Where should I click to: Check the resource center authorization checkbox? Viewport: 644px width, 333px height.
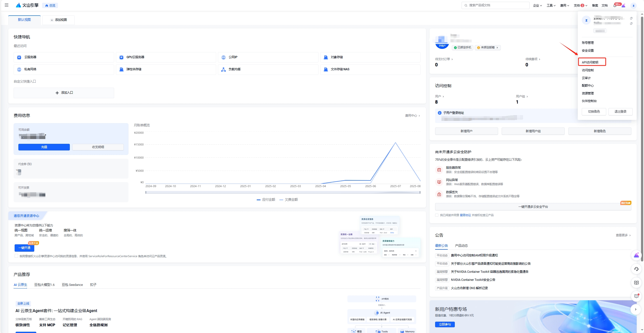click(x=16, y=256)
